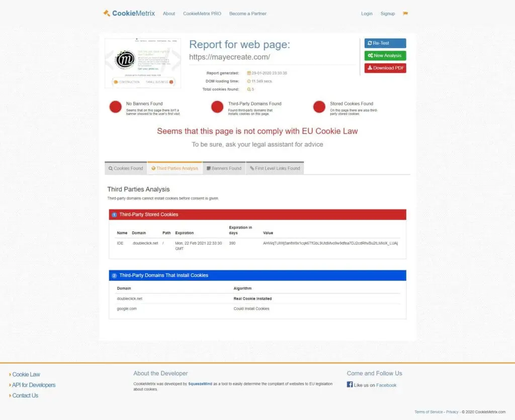This screenshot has height=420, width=515.
Task: Click the orange flag language icon
Action: (x=405, y=14)
